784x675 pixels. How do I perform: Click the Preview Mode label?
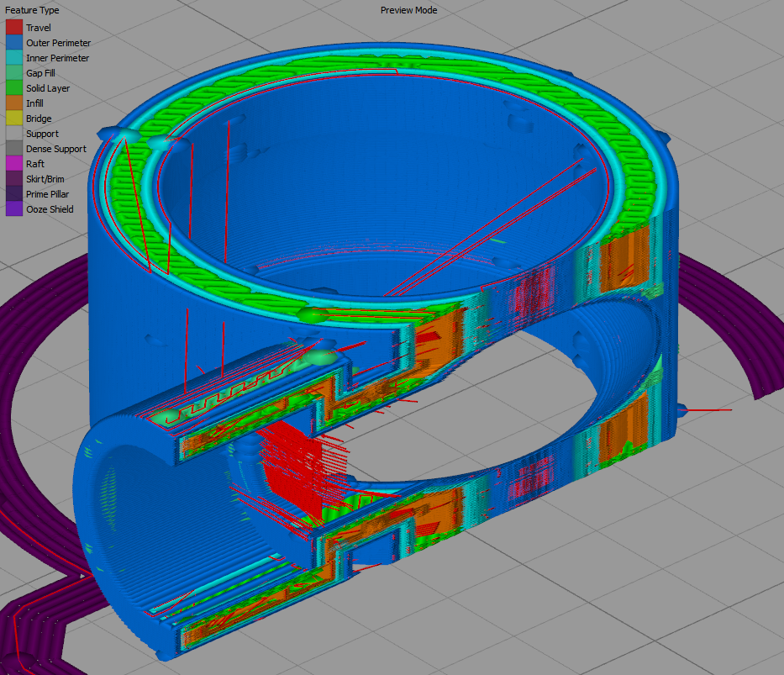click(408, 10)
